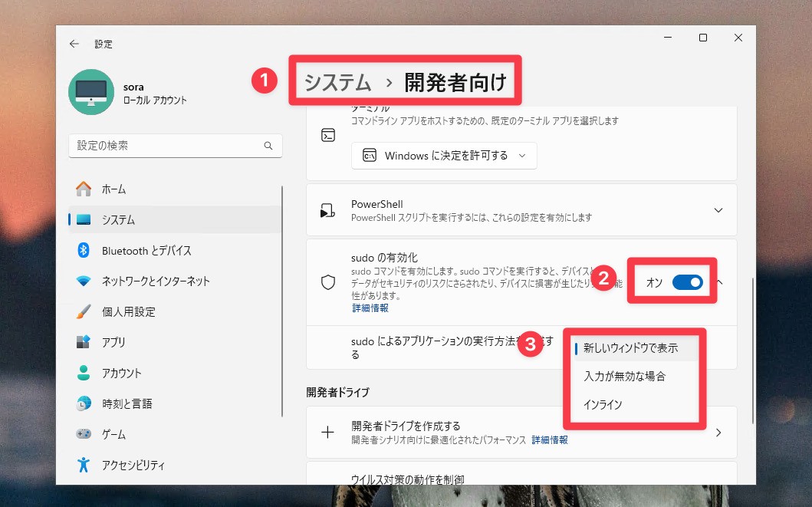The height and width of the screenshot is (507, 812).
Task: Open the Windows に決定を許可する dropdown
Action: [x=443, y=156]
